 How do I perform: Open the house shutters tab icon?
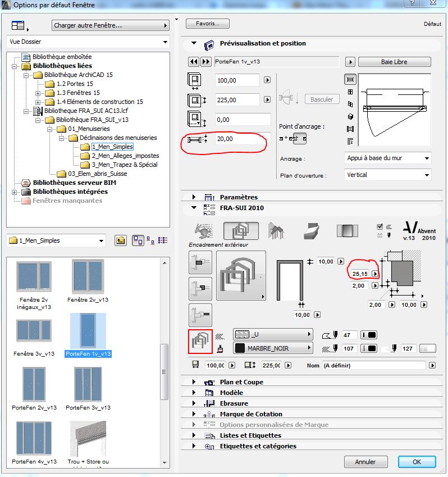[x=276, y=231]
